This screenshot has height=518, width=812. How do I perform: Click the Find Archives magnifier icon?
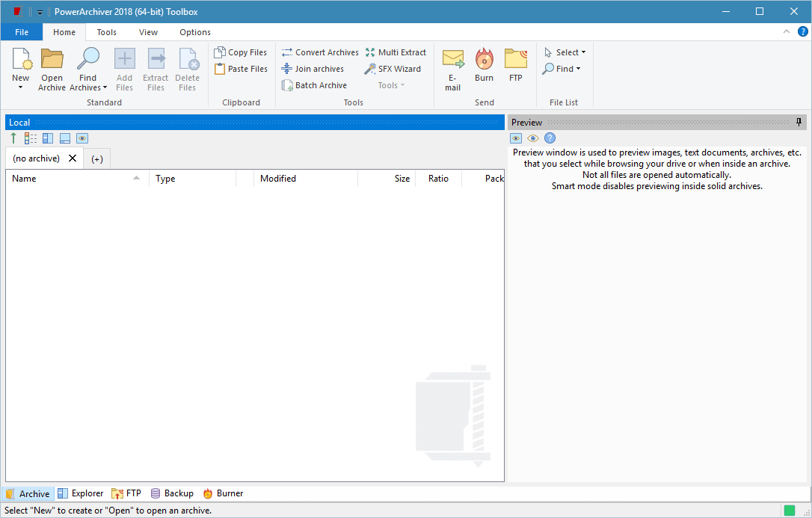point(87,58)
